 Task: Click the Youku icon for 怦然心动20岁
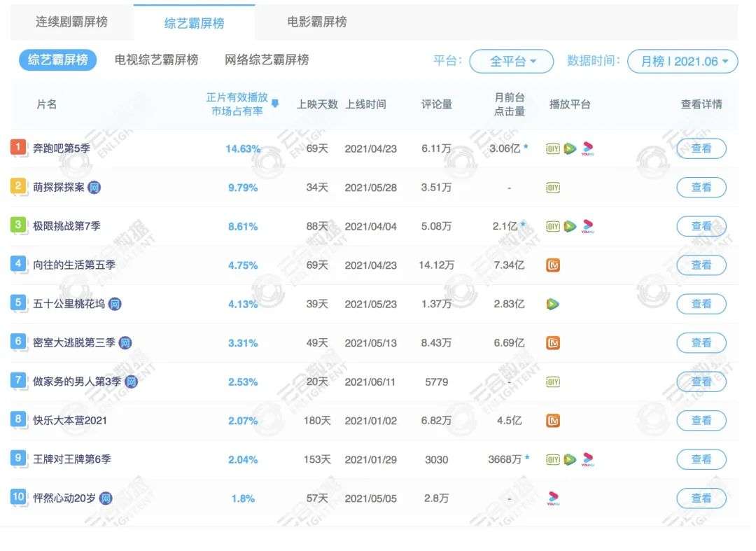(x=553, y=498)
